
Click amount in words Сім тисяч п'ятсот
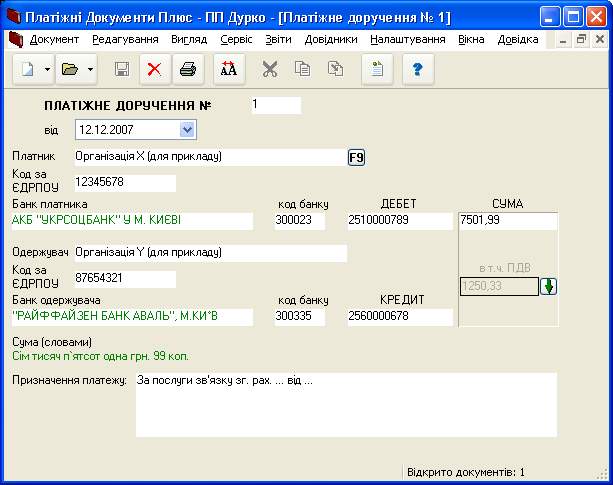(x=100, y=356)
